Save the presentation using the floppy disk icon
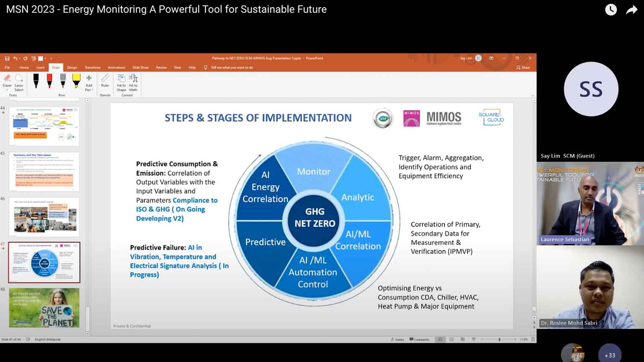Screen dimensions: 644x362 point(7,59)
